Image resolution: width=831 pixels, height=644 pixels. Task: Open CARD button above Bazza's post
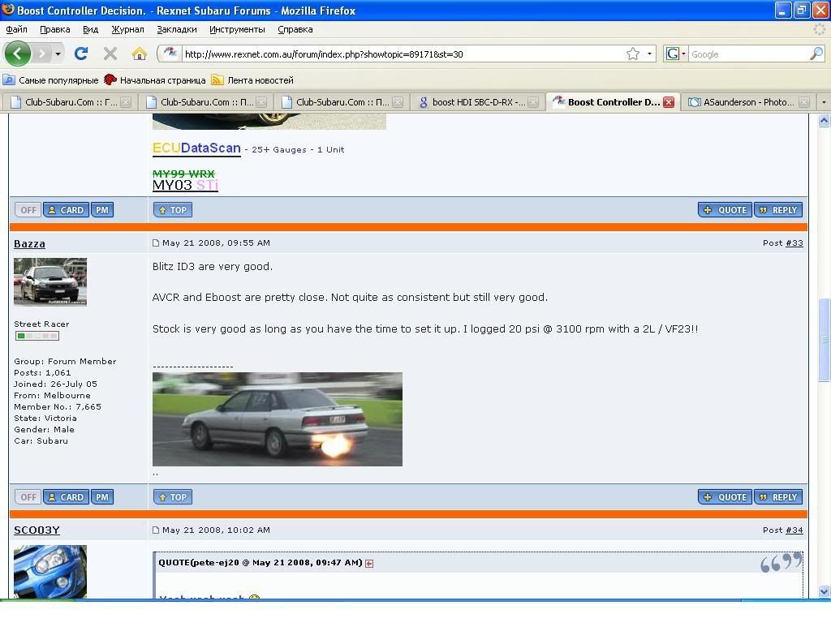coord(66,210)
